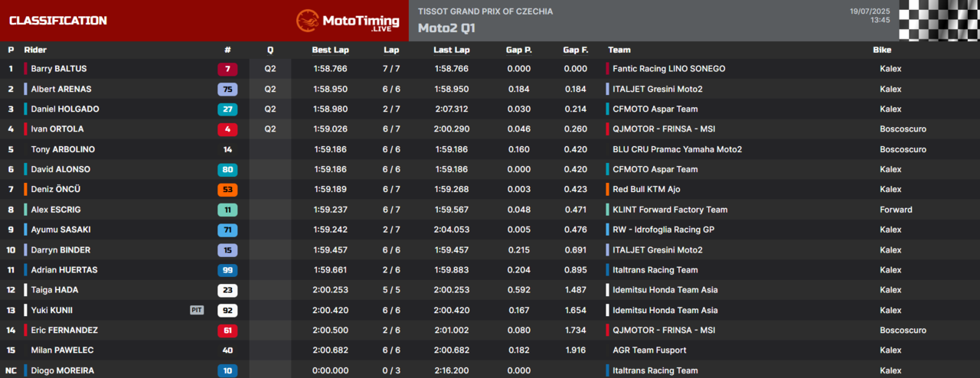Screen dimensions: 980x378
Task: Select rider Tony ARBOLINO
Action: click(x=63, y=149)
